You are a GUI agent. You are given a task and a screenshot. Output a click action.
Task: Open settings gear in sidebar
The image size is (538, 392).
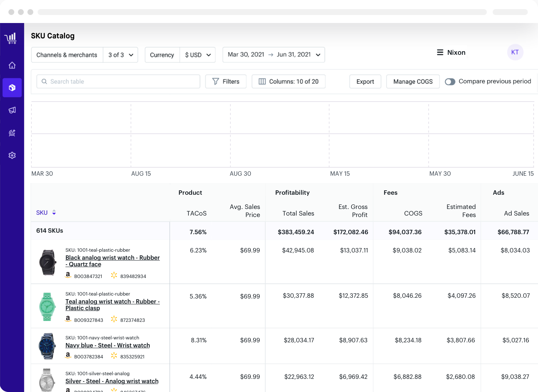[x=12, y=155]
